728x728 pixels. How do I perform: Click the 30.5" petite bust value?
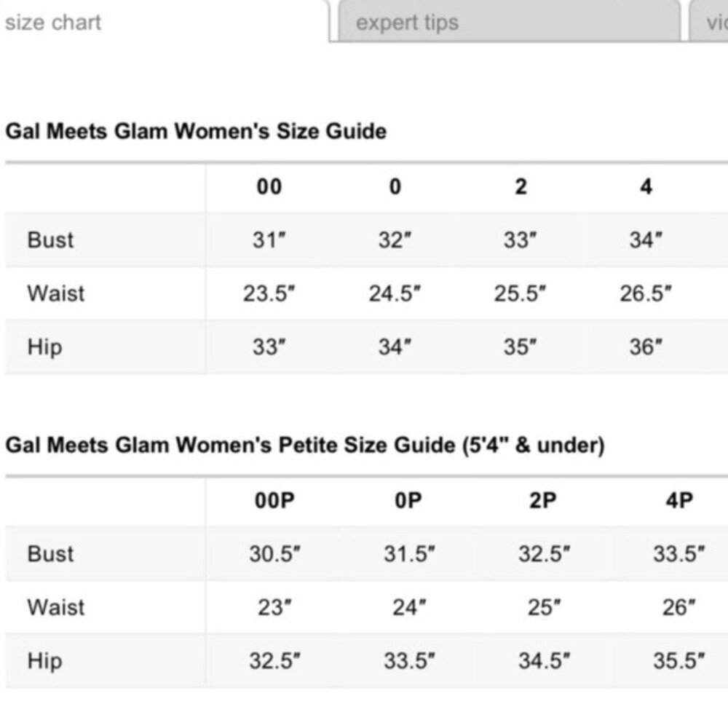coord(275,554)
